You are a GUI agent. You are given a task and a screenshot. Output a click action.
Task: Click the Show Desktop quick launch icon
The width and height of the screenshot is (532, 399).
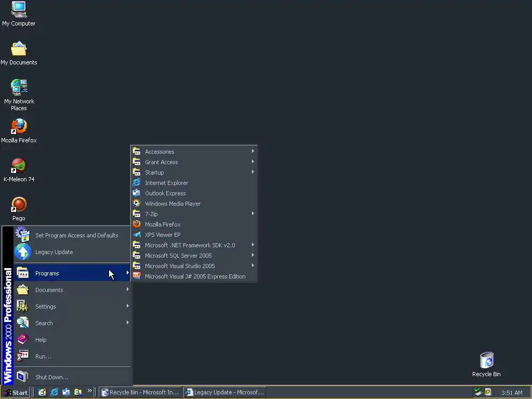(x=42, y=392)
